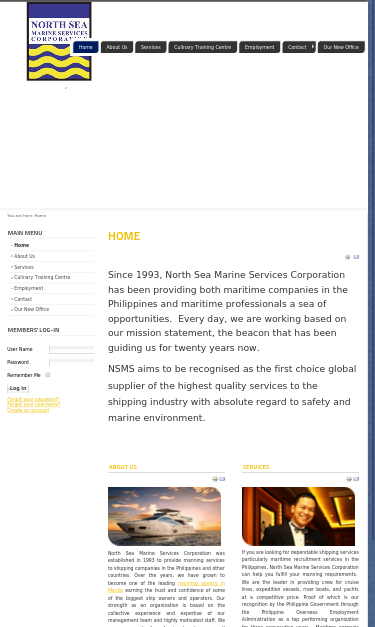The height and width of the screenshot is (627, 375).
Task: Open the Forgot your username link
Action: tap(34, 404)
